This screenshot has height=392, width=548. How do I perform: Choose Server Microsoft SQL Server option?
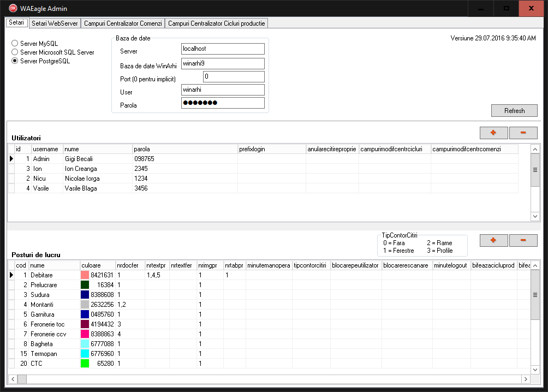point(15,52)
